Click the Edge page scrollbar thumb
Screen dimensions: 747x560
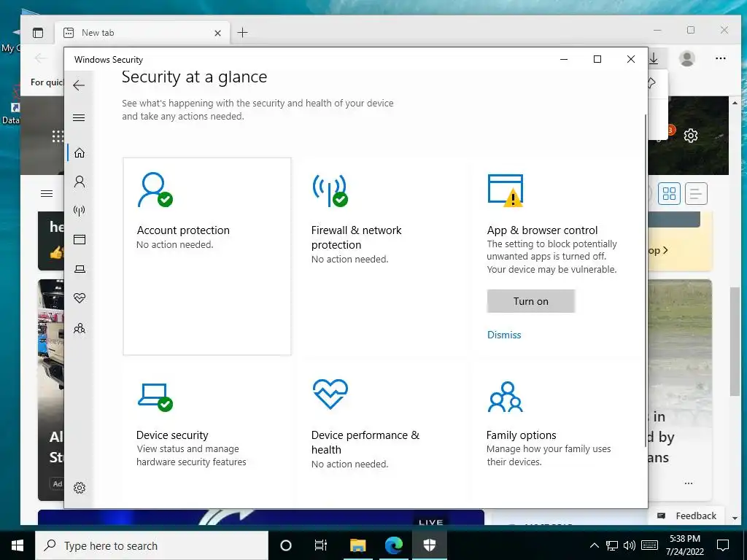[x=735, y=341]
